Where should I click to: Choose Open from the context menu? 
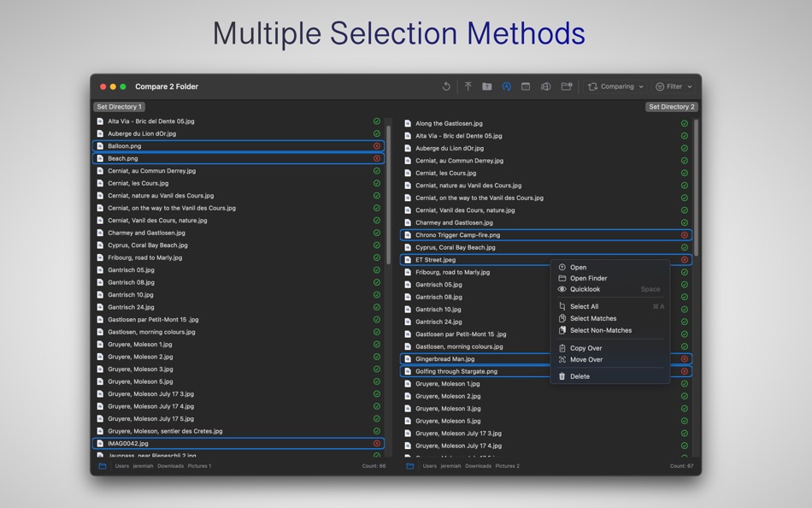tap(610, 268)
